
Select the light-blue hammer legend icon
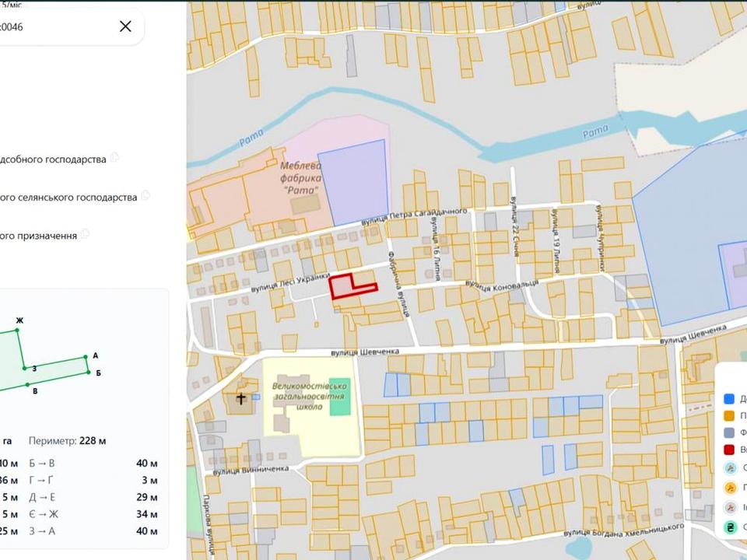coord(731,468)
